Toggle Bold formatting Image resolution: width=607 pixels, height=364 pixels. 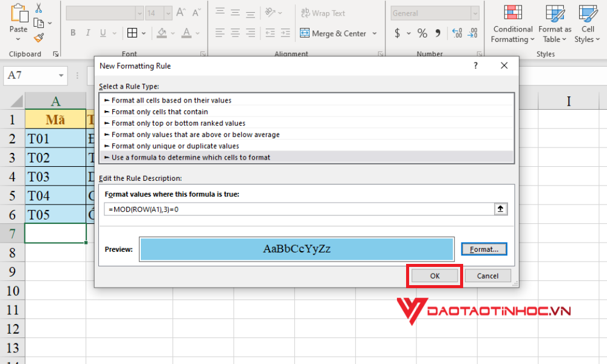[73, 33]
